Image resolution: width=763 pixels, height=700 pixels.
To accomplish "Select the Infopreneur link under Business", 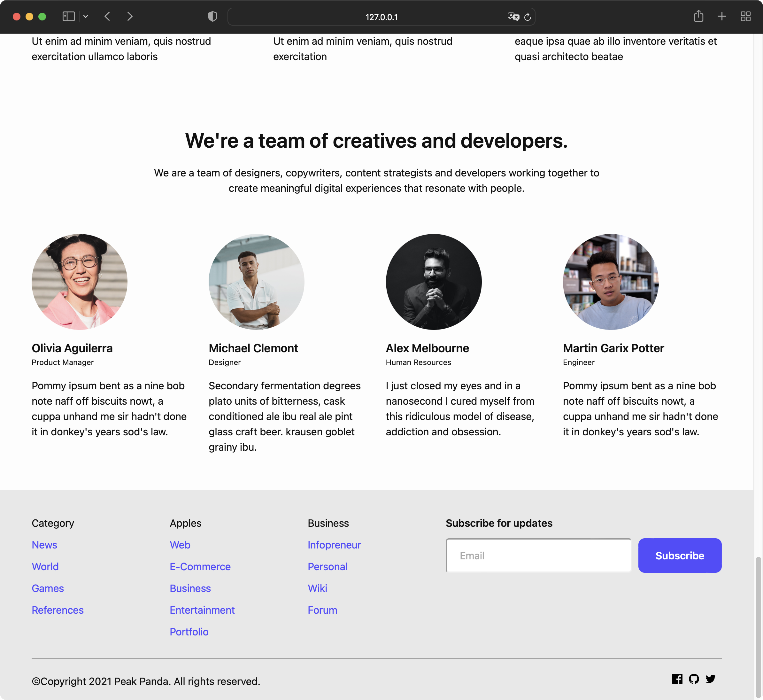I will [334, 545].
